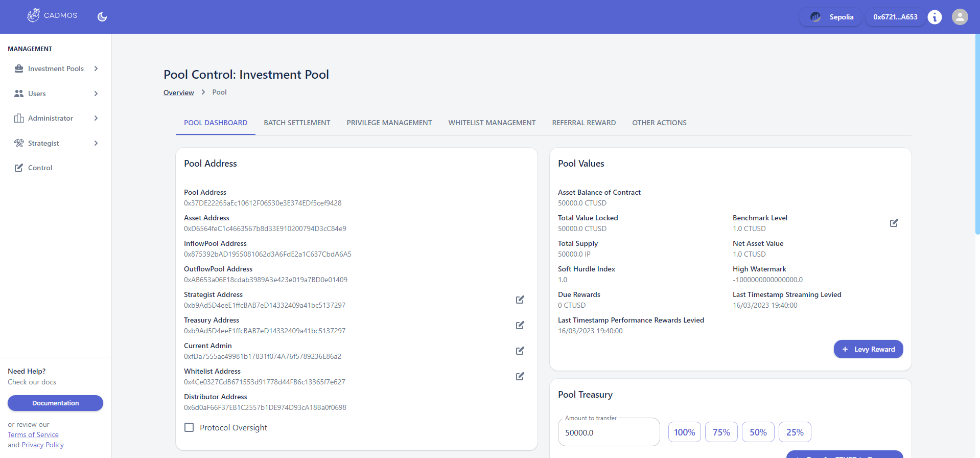
Task: Expand the Users menu chevron
Action: pyautogui.click(x=96, y=94)
